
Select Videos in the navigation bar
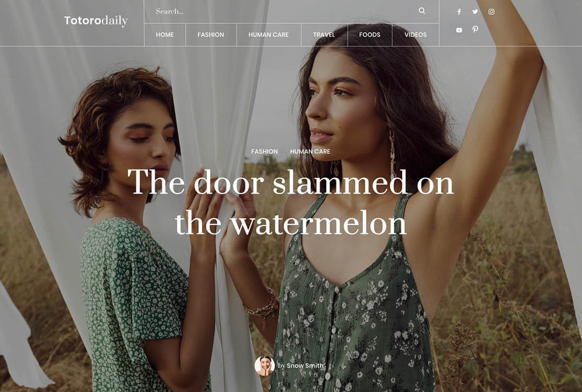pyautogui.click(x=415, y=34)
